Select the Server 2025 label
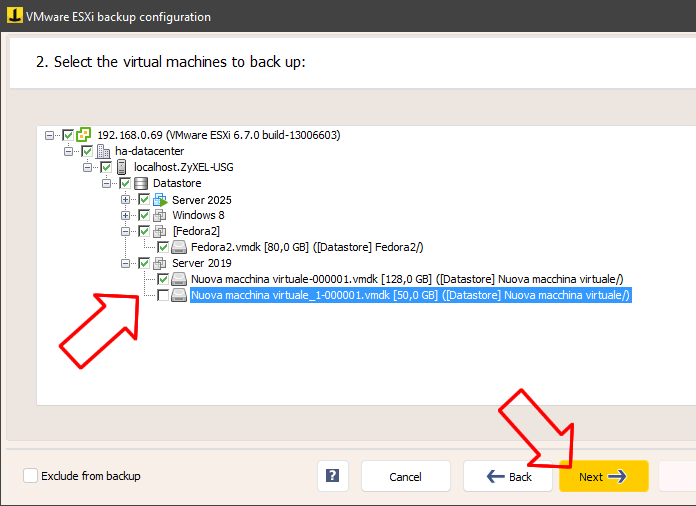Viewport: 696px width, 506px height. 202,200
